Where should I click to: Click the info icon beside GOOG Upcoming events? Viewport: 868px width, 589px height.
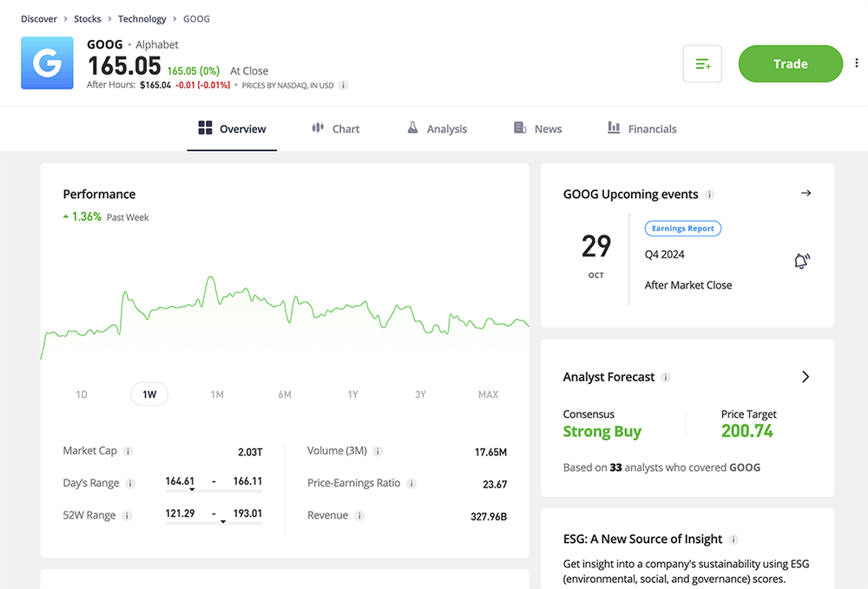tap(712, 194)
